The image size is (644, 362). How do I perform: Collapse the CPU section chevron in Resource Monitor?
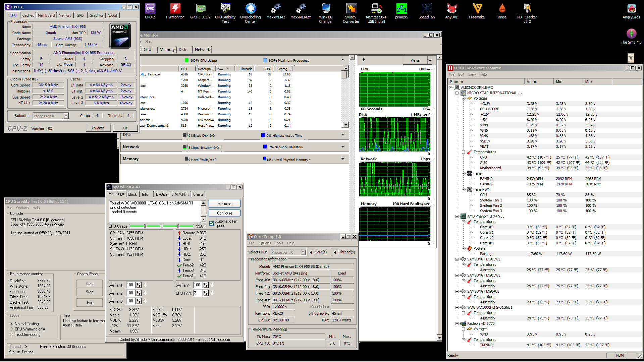(x=342, y=60)
